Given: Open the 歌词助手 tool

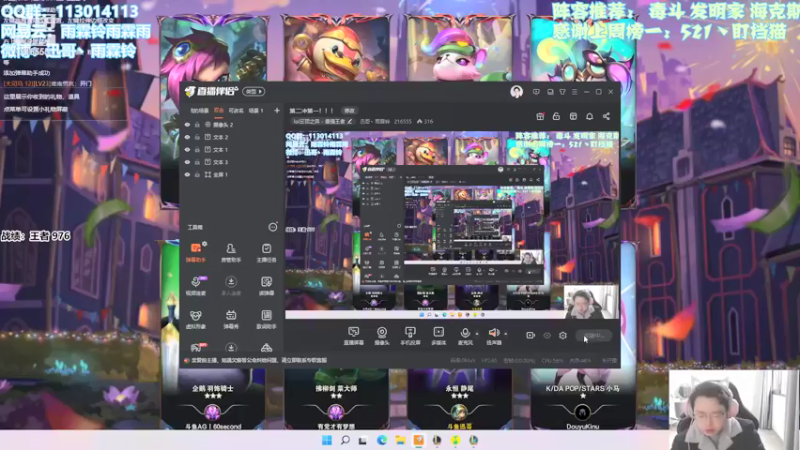Looking at the screenshot, I should pyautogui.click(x=266, y=319).
